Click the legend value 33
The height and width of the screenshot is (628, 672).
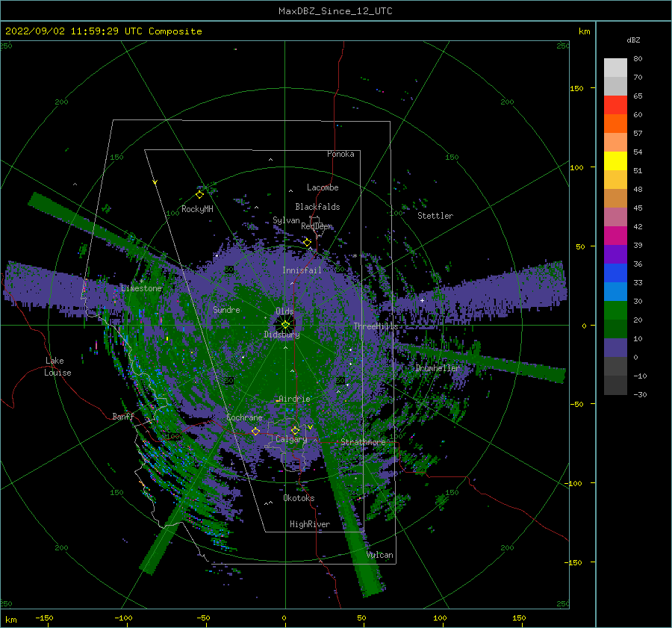coord(638,282)
